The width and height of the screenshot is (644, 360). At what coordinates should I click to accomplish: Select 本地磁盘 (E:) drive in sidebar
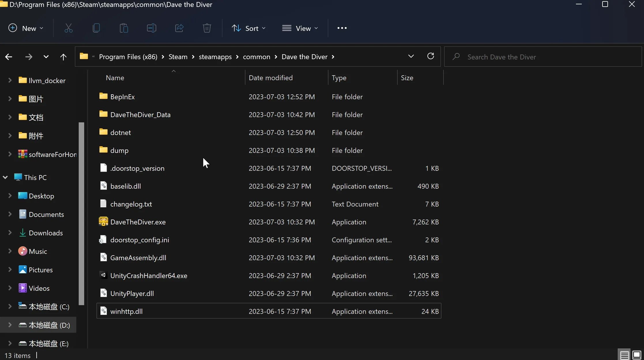pyautogui.click(x=44, y=344)
